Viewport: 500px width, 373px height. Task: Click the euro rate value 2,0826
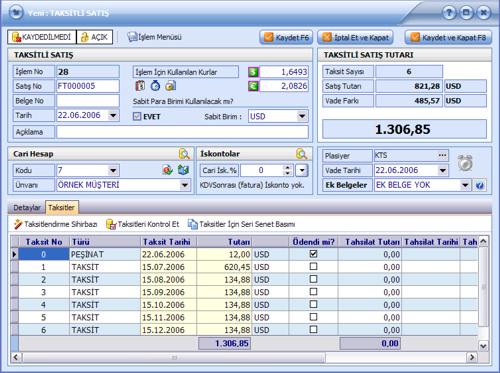(284, 86)
